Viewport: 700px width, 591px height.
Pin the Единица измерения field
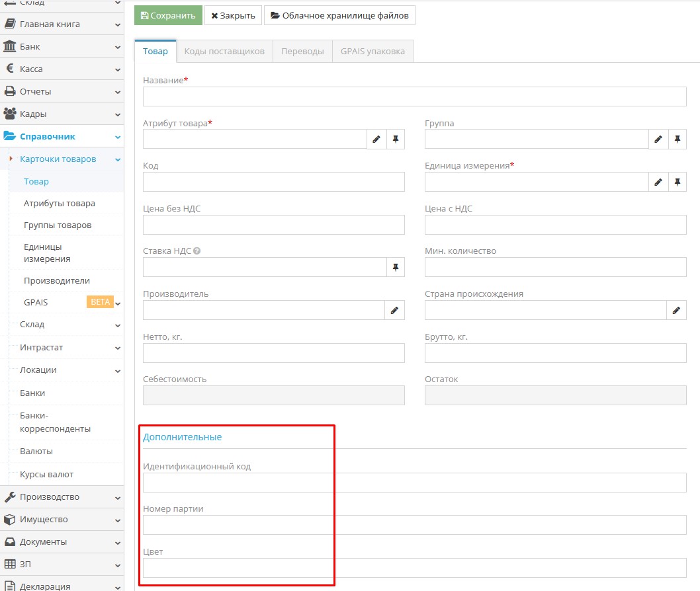pos(678,182)
